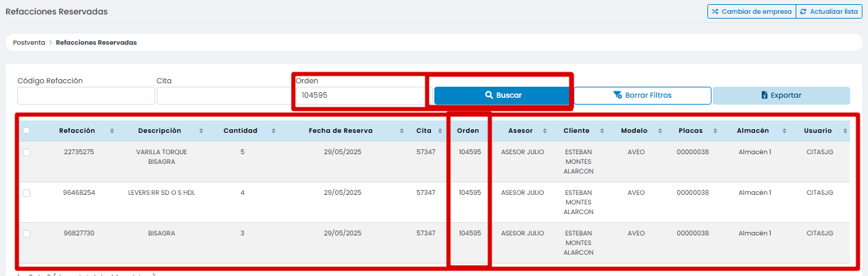This screenshot has height=276, width=868.
Task: Clear filters with Borrar Filtros
Action: tap(642, 96)
